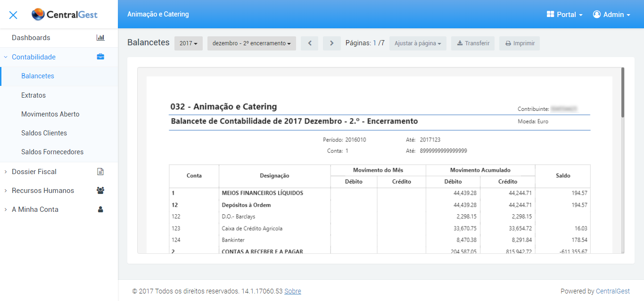Go to the next page arrow
The width and height of the screenshot is (644, 301).
click(x=332, y=43)
